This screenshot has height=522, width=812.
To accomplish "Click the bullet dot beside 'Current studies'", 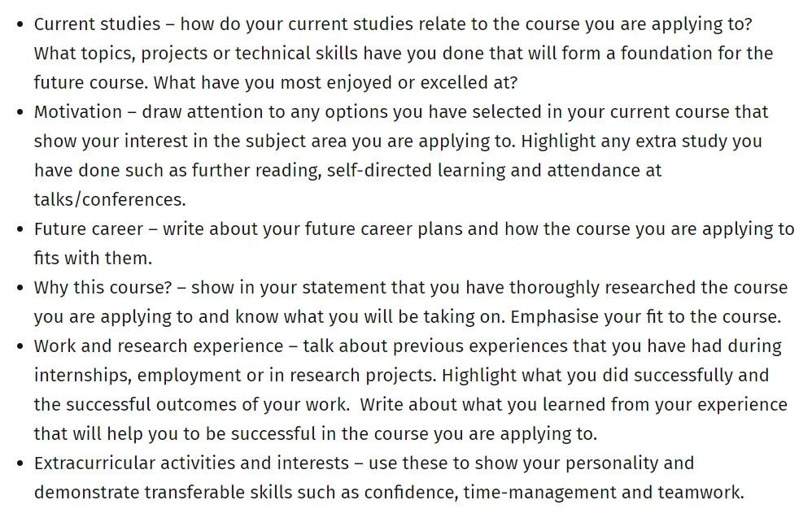I will [20, 24].
